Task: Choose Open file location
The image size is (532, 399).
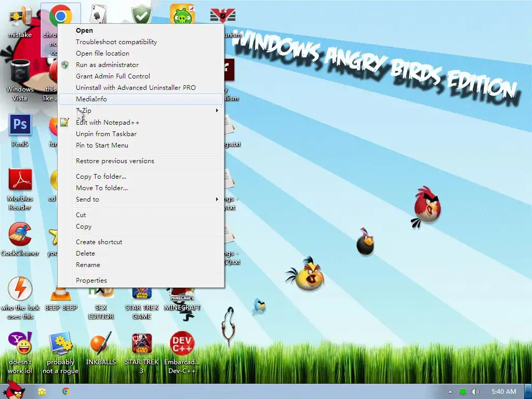Action: click(141, 54)
